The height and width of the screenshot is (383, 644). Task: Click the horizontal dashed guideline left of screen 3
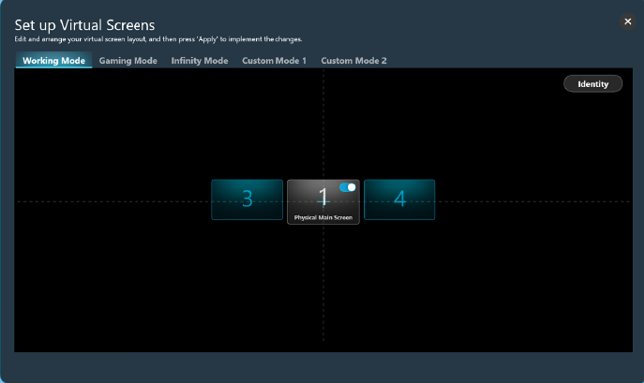coord(114,201)
